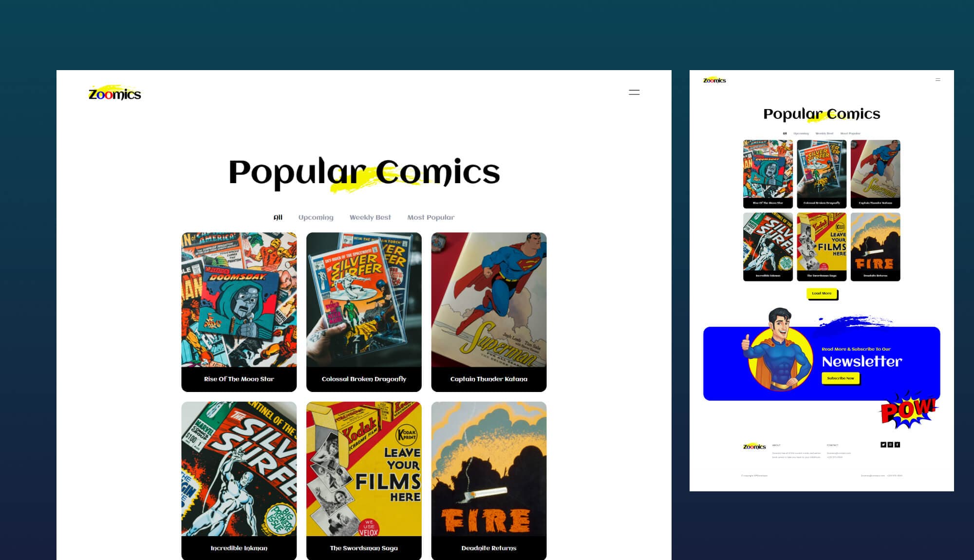Viewport: 974px width, 560px height.
Task: Open the Incredible Inkman comic card
Action: pos(239,481)
